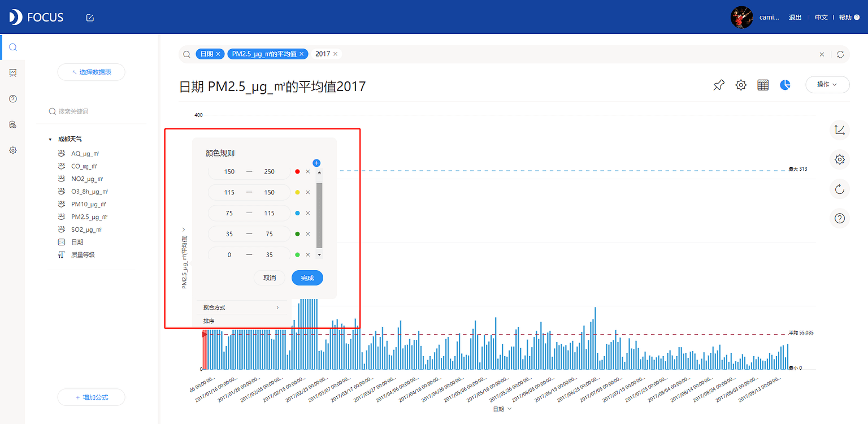This screenshot has width=868, height=424.
Task: Open chart properties gear on right panel
Action: [x=840, y=159]
